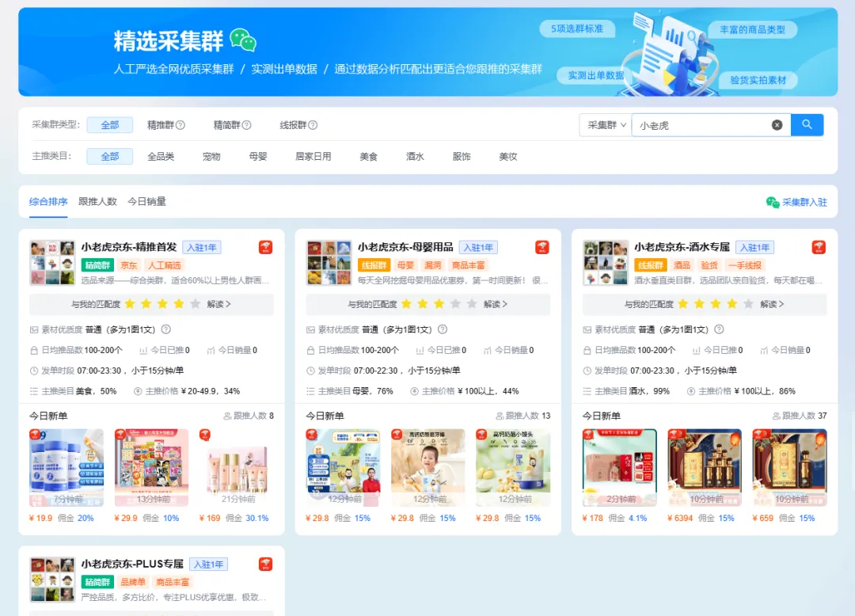Filter group type by 线报群

[293, 125]
